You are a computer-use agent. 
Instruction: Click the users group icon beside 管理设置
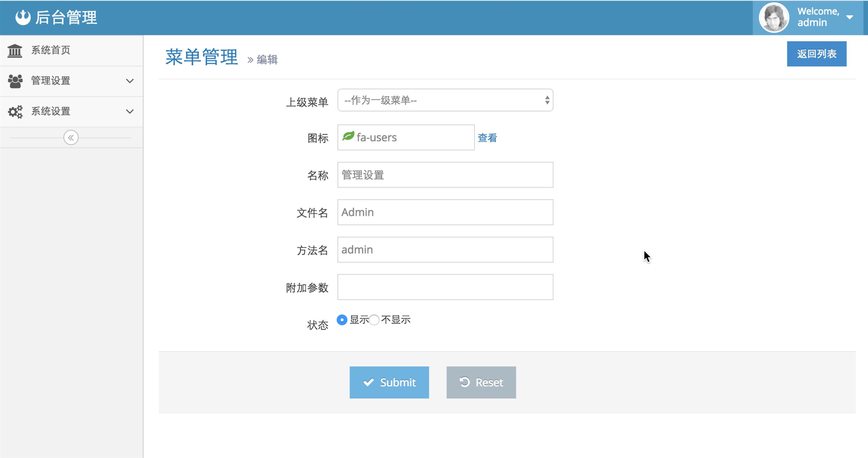pos(15,81)
